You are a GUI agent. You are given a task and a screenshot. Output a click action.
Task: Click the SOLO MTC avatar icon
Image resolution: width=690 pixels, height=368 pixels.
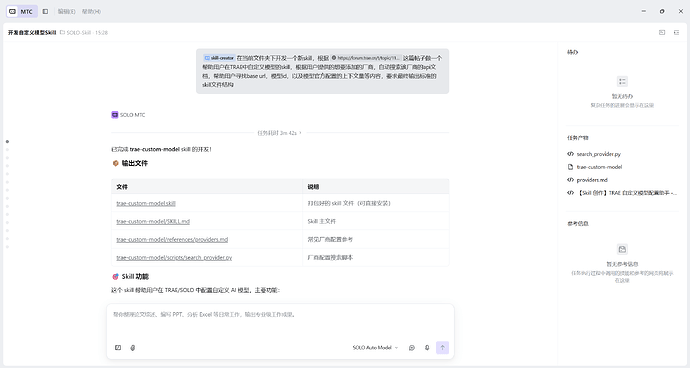pyautogui.click(x=115, y=115)
